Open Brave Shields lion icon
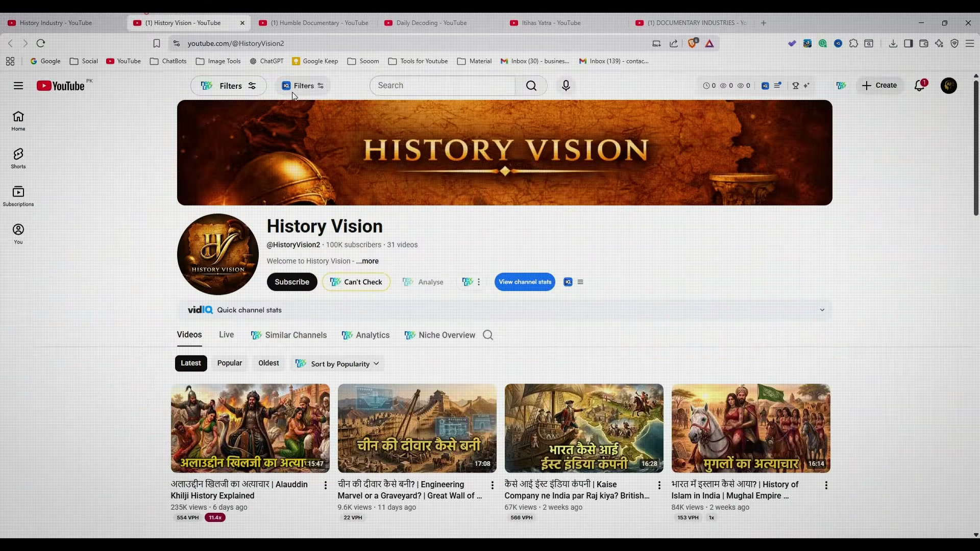This screenshot has width=980, height=551. tap(693, 43)
